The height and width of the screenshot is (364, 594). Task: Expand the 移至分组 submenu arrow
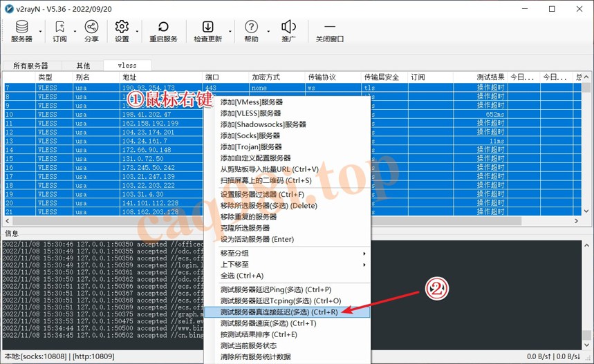pyautogui.click(x=364, y=253)
